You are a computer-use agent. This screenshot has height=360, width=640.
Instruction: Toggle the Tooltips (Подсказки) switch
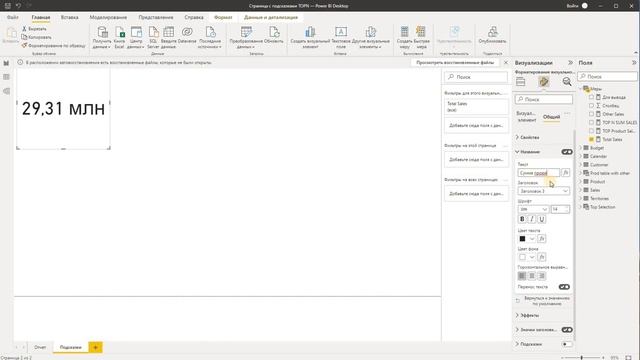tap(567, 344)
